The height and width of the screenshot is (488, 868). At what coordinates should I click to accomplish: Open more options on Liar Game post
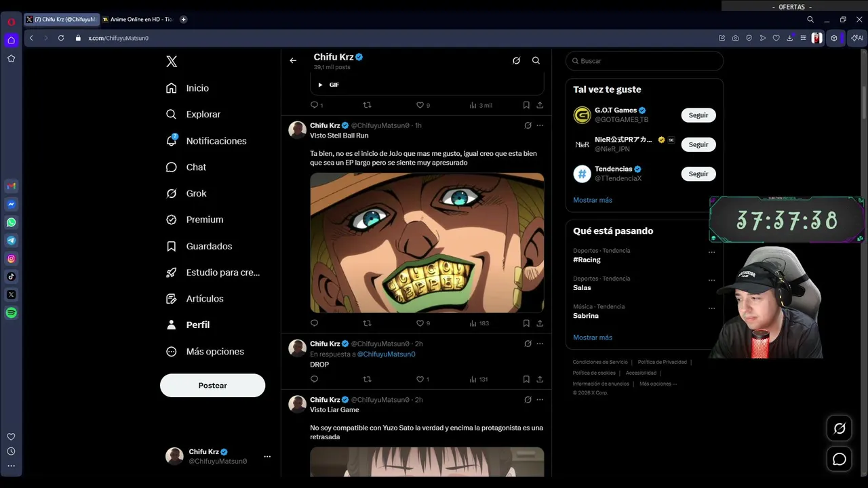click(540, 400)
